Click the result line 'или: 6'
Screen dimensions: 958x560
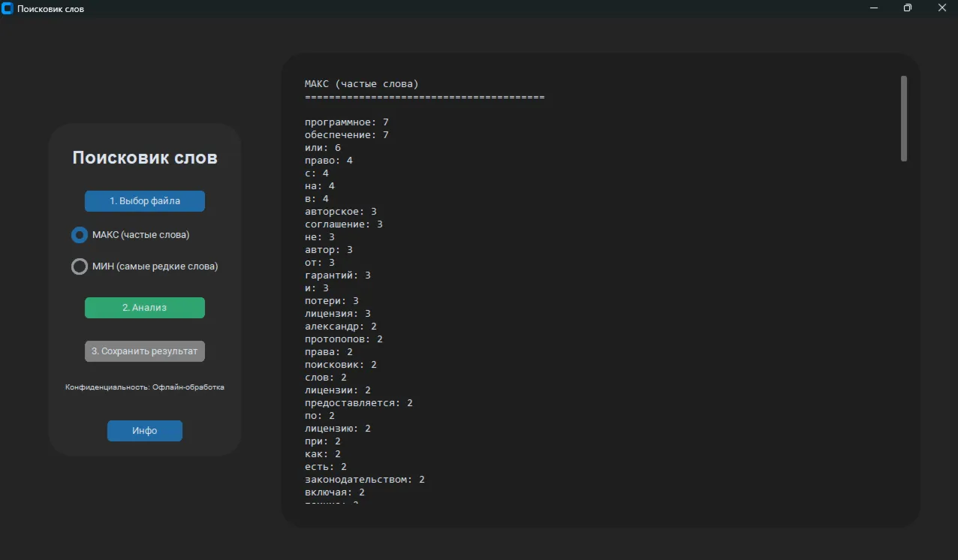323,148
